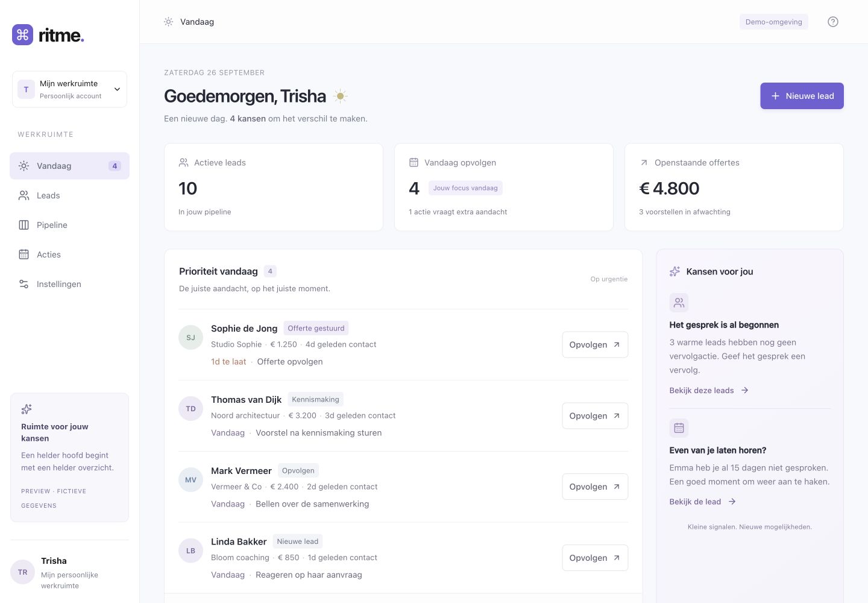Click the Instellingen sliders icon
This screenshot has width=868, height=603.
coord(24,284)
